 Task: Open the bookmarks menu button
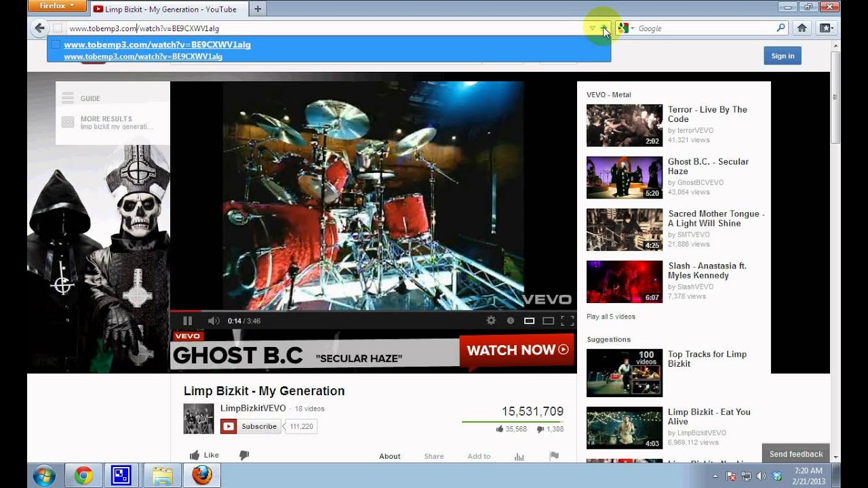(825, 28)
